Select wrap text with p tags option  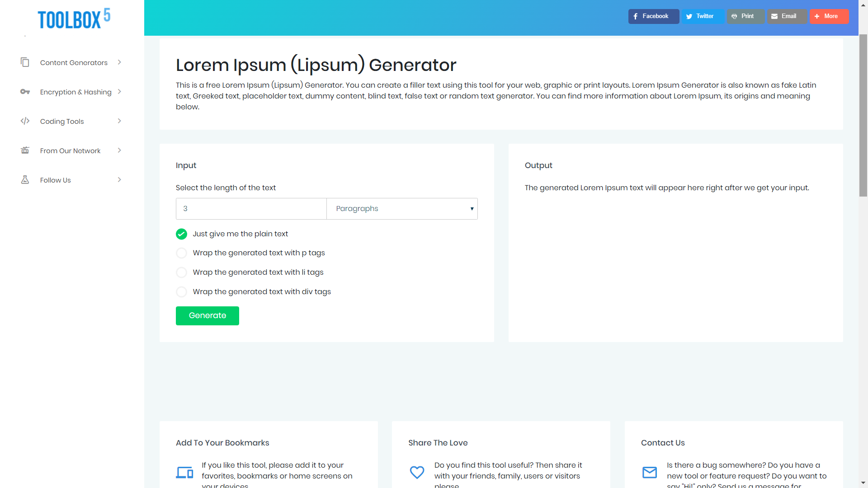(181, 253)
